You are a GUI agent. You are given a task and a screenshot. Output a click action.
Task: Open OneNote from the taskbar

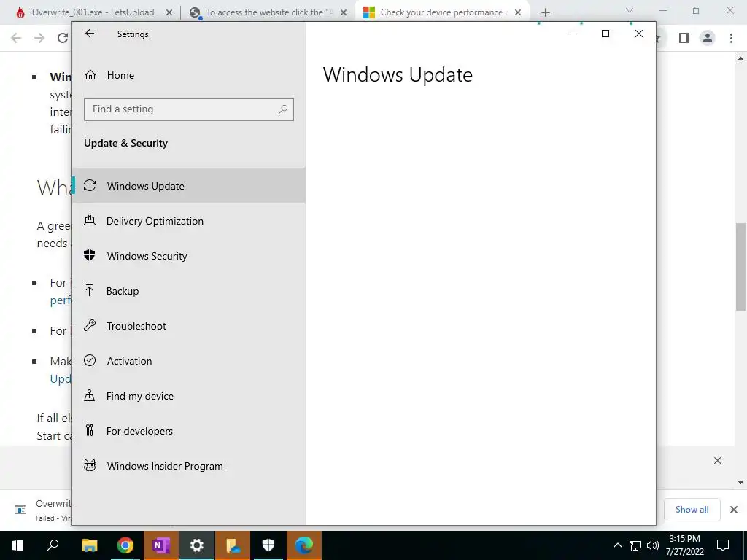(x=160, y=545)
